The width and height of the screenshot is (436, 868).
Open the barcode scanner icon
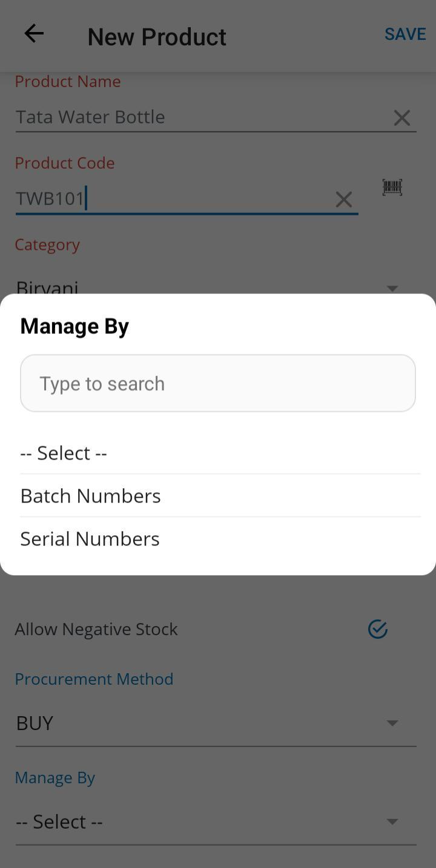point(392,188)
